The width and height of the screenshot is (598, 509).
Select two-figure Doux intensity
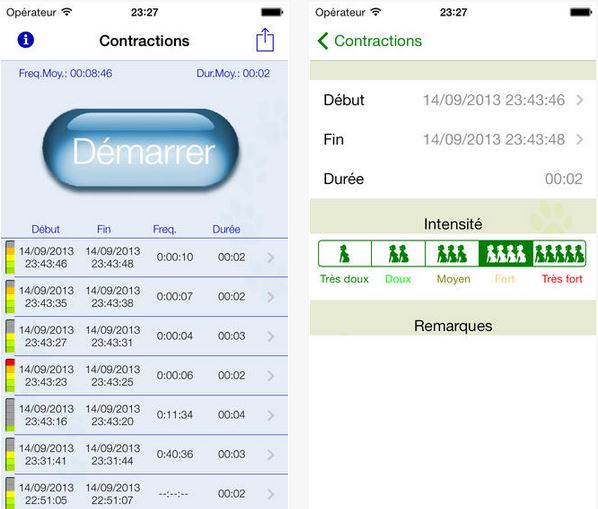pos(398,254)
